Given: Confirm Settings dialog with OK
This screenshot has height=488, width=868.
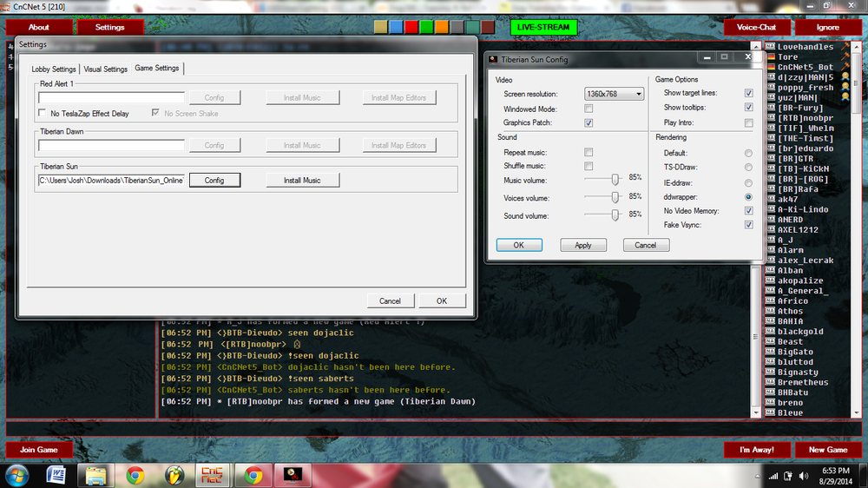Looking at the screenshot, I should (x=442, y=300).
